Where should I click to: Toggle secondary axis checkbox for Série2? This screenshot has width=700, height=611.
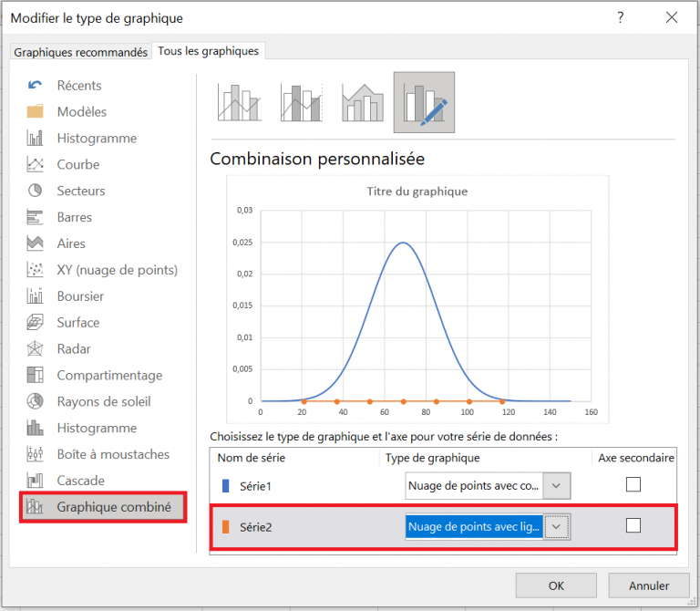[x=633, y=525]
